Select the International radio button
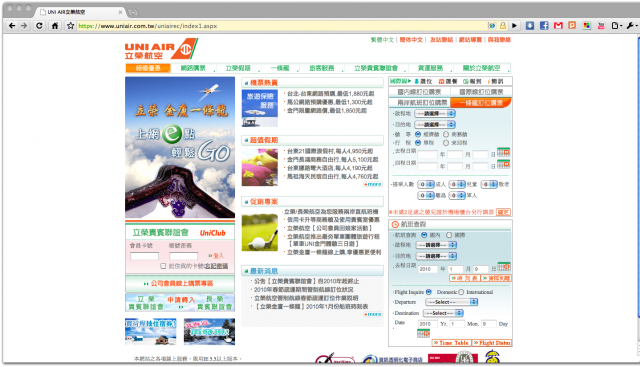640x367 pixels. tap(461, 292)
